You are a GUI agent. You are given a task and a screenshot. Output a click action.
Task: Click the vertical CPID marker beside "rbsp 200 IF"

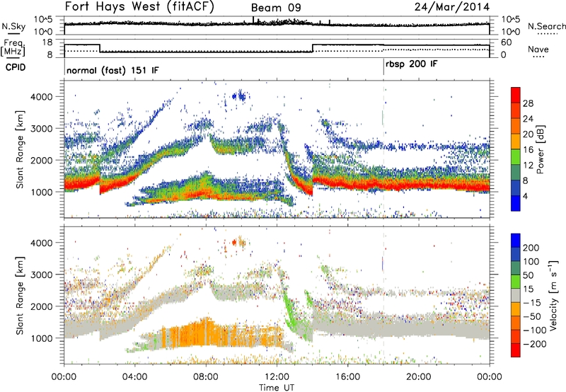[383, 67]
